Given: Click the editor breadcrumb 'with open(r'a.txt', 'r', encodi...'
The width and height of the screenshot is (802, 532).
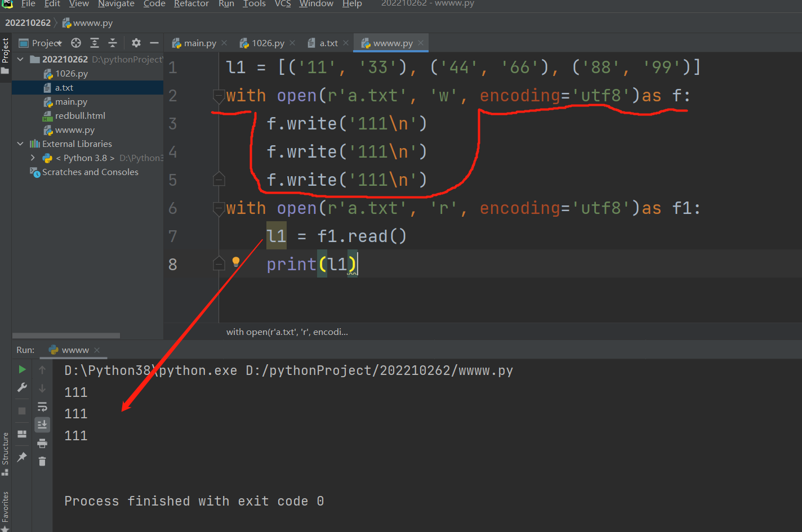Looking at the screenshot, I should (x=287, y=332).
